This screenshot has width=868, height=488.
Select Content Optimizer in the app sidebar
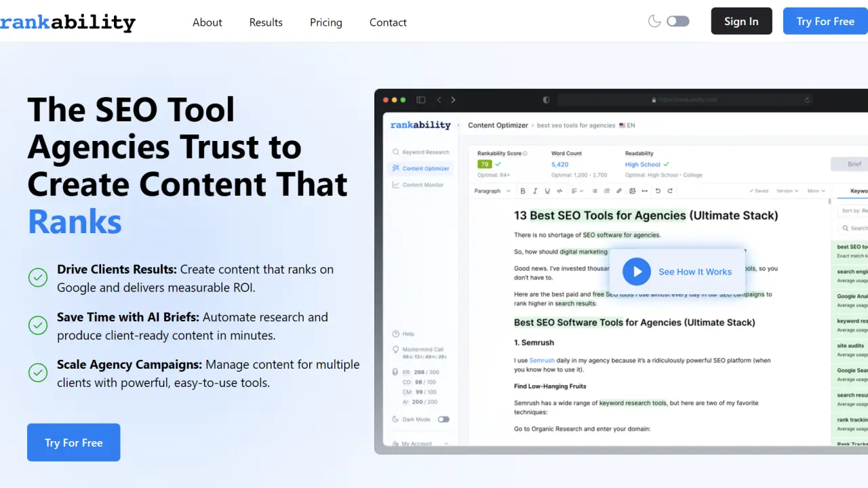pos(420,168)
